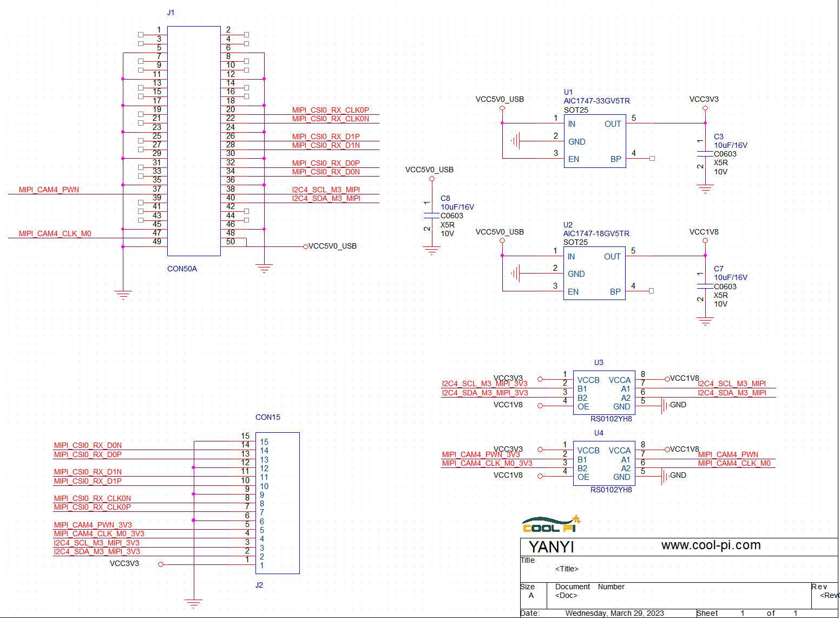Click VCC5V0_USB label at U2 input
This screenshot has width=840, height=618.
[x=500, y=232]
